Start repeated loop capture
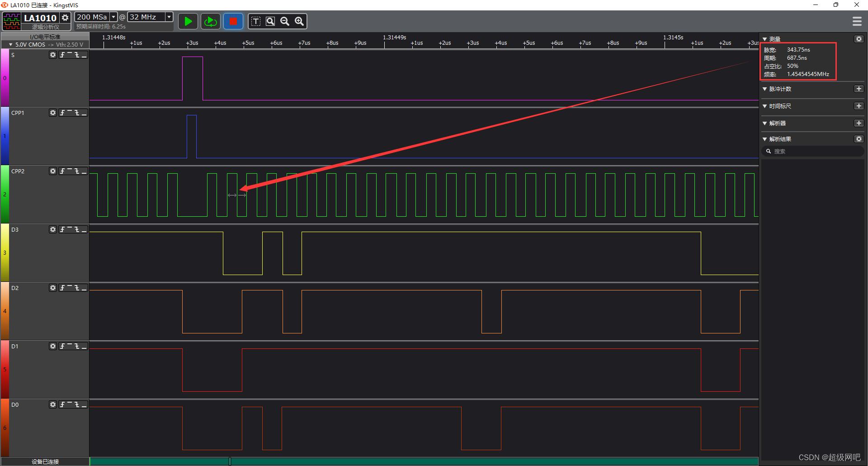This screenshot has height=466, width=868. click(x=210, y=21)
